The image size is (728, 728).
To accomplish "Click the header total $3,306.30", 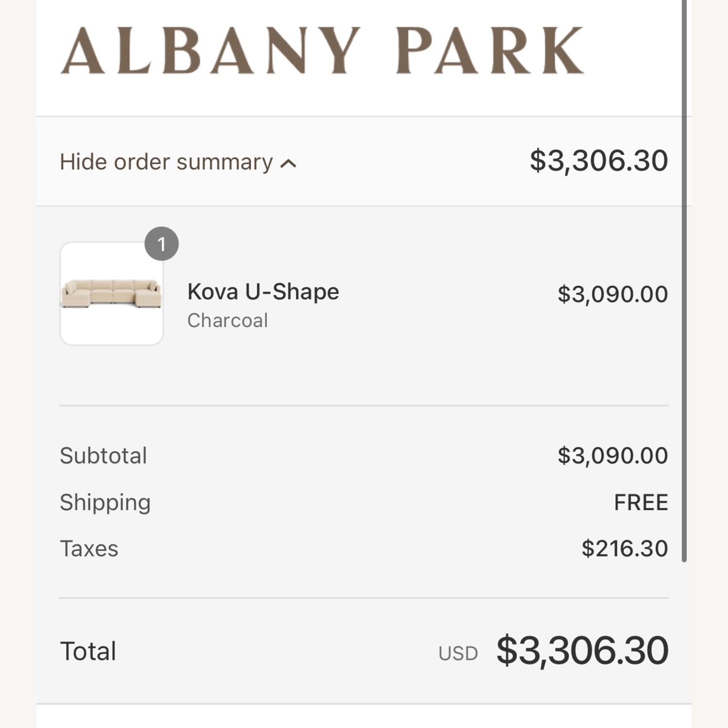I will pos(598,161).
